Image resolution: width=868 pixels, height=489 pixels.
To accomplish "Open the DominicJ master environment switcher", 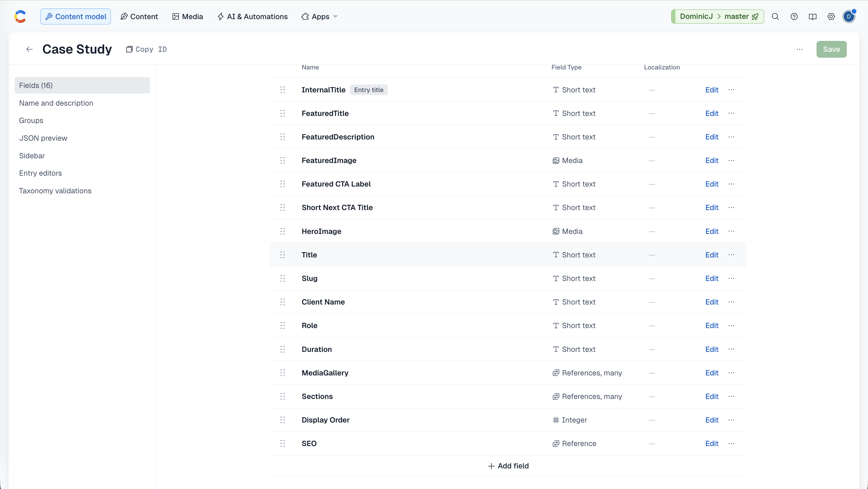I will click(717, 16).
